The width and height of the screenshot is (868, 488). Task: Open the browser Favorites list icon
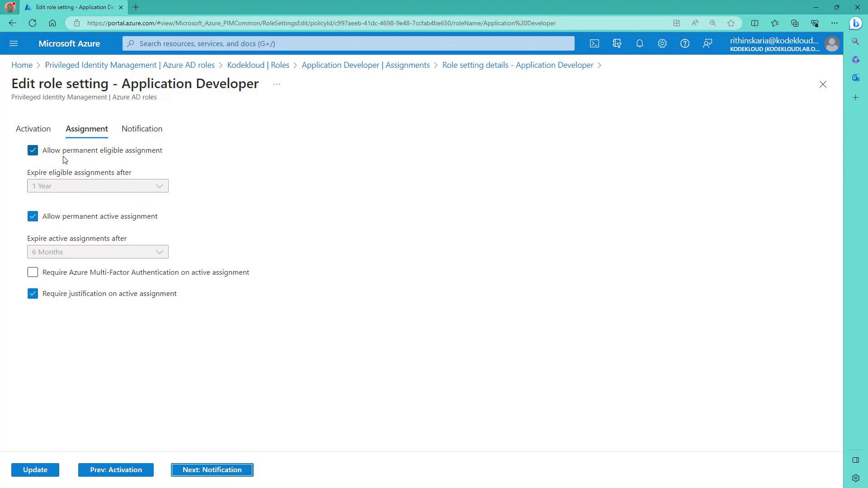click(x=775, y=23)
